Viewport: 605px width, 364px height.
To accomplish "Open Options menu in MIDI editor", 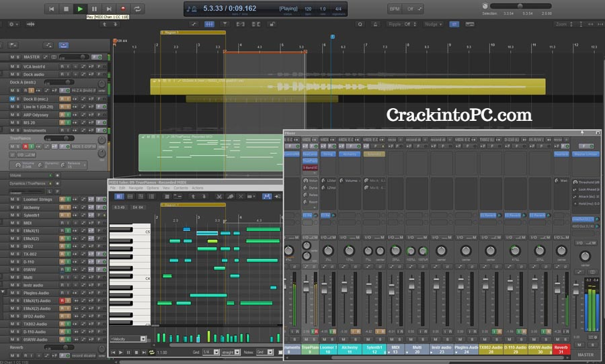I will (153, 188).
